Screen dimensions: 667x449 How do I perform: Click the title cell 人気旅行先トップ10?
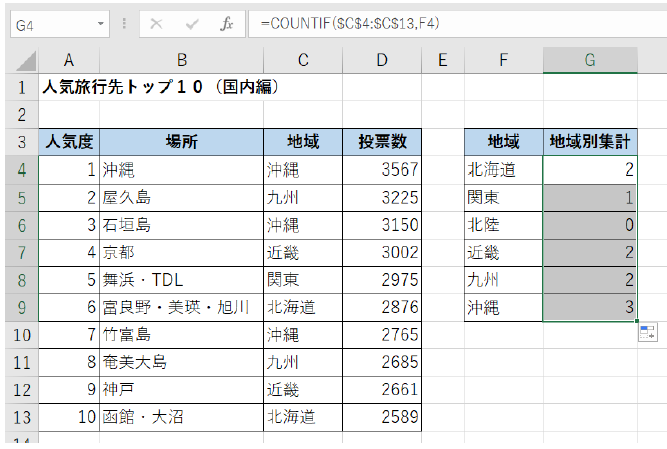[160, 88]
